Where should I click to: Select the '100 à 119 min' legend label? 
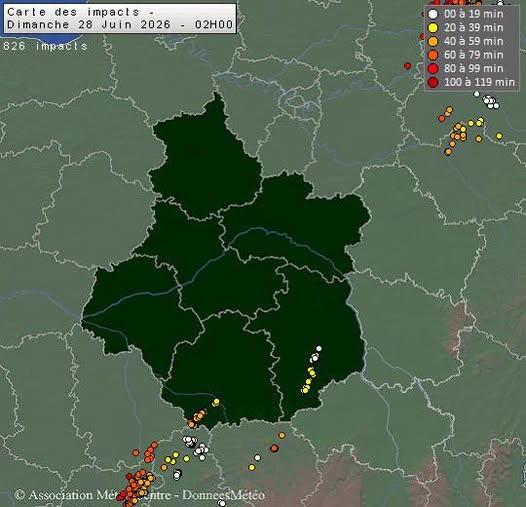tap(479, 82)
